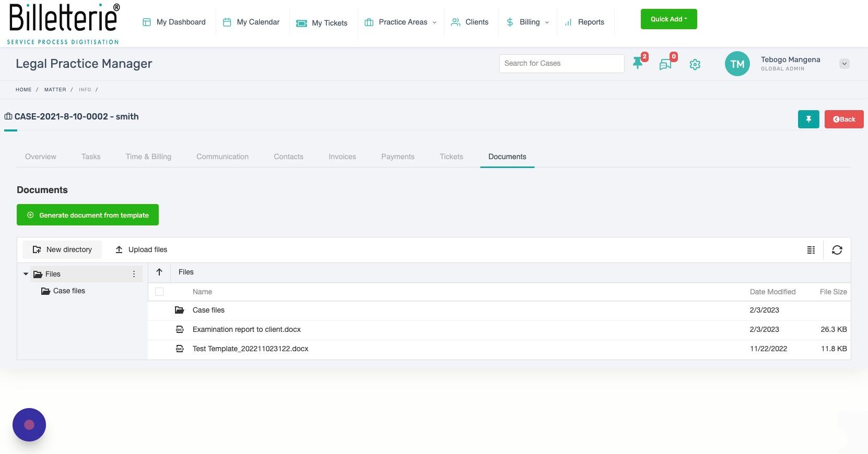
Task: Go to My Tickets
Action: 322,23
